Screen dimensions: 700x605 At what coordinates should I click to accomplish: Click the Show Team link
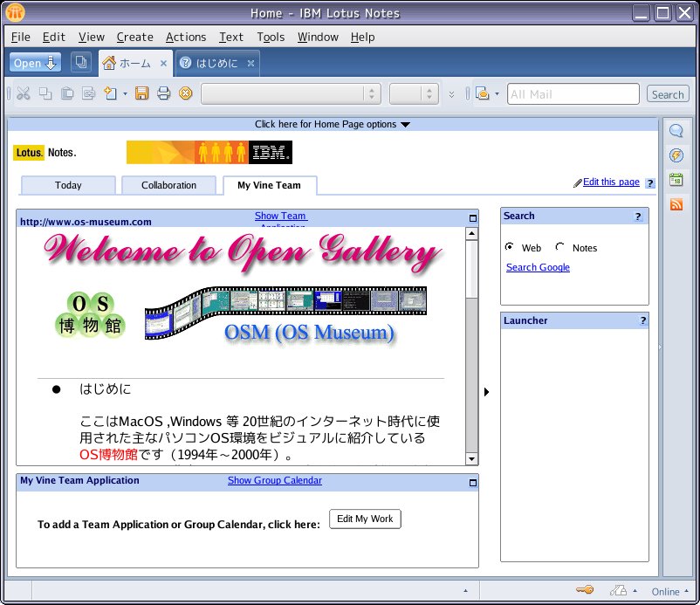(x=281, y=216)
